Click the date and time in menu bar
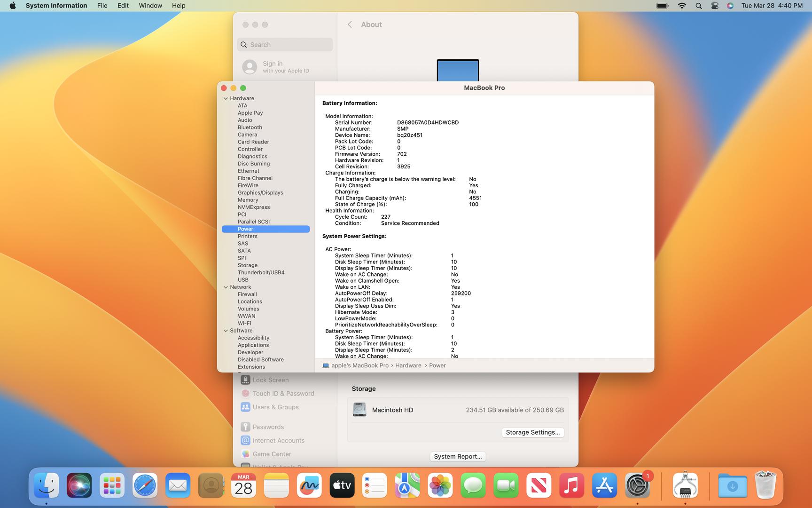812x508 pixels. click(x=772, y=6)
